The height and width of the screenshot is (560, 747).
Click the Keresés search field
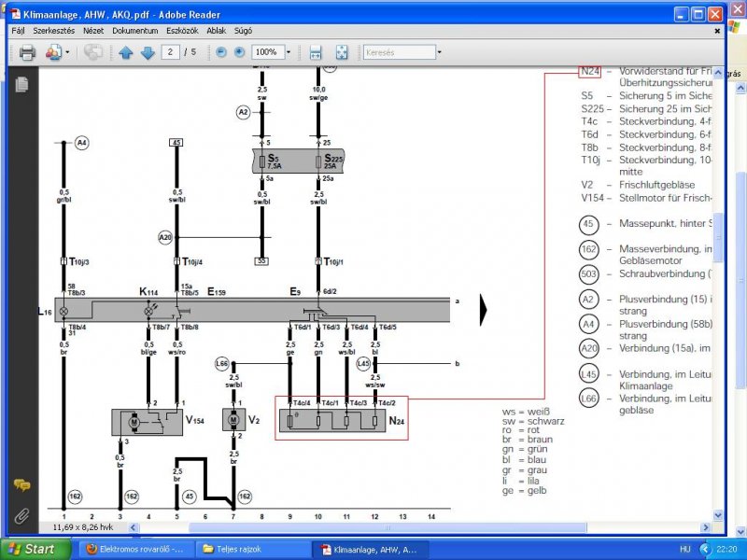[x=400, y=52]
